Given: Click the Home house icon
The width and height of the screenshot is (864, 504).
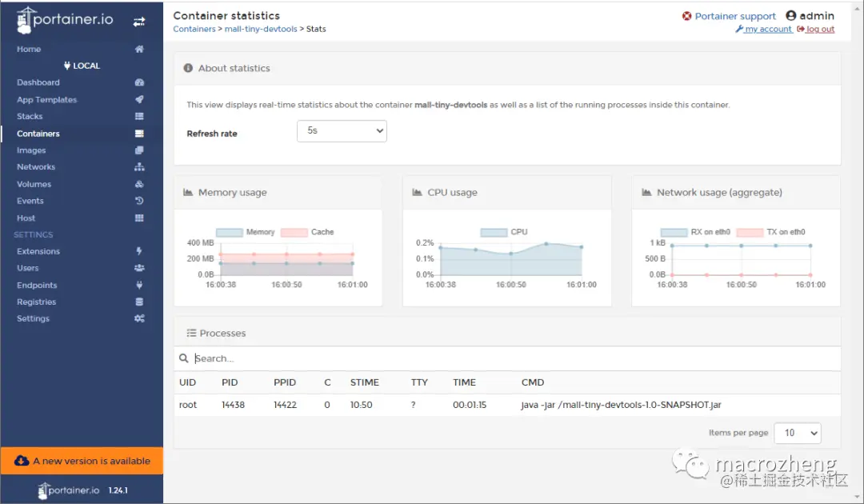Looking at the screenshot, I should (139, 49).
